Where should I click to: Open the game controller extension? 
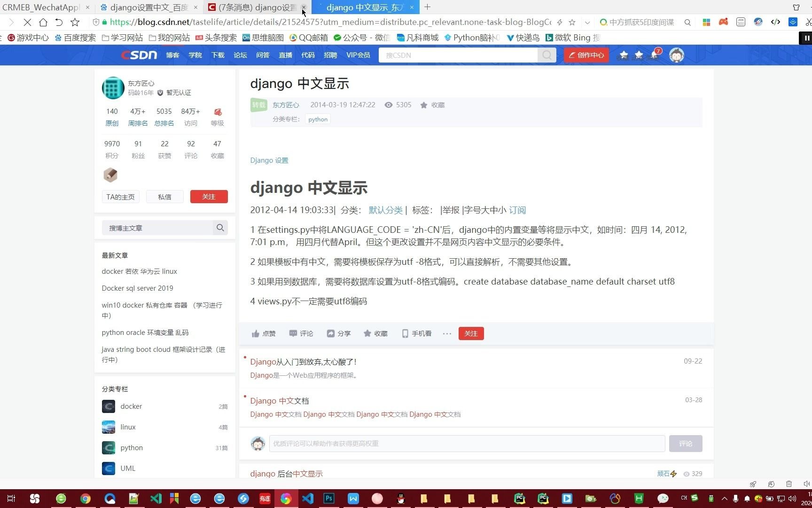point(724,22)
